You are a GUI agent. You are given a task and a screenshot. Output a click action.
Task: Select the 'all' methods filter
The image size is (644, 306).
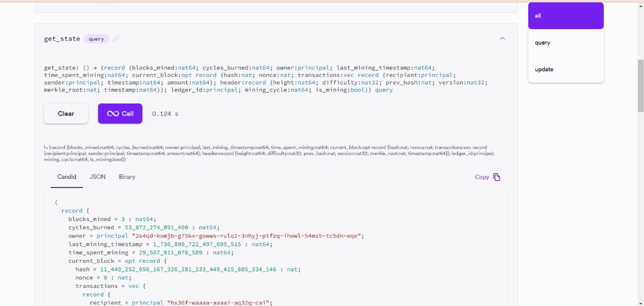pos(566,16)
